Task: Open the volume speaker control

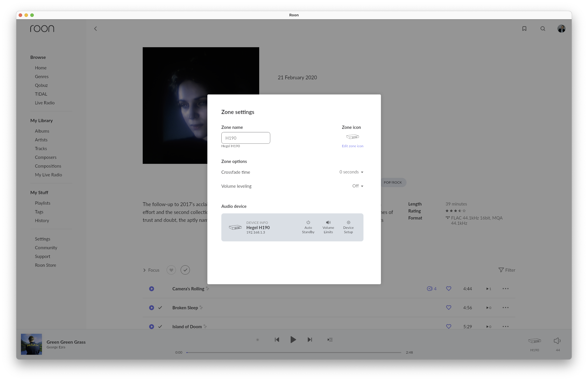Action: pos(557,341)
